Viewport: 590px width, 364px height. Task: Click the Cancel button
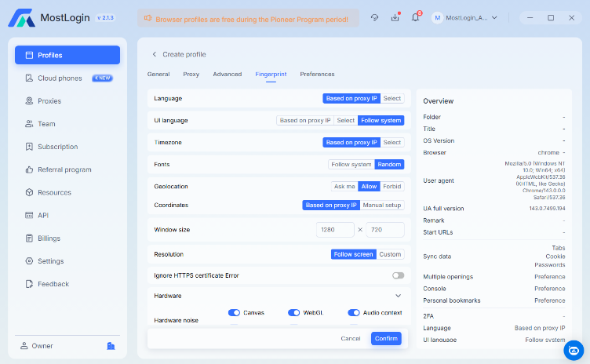click(350, 338)
